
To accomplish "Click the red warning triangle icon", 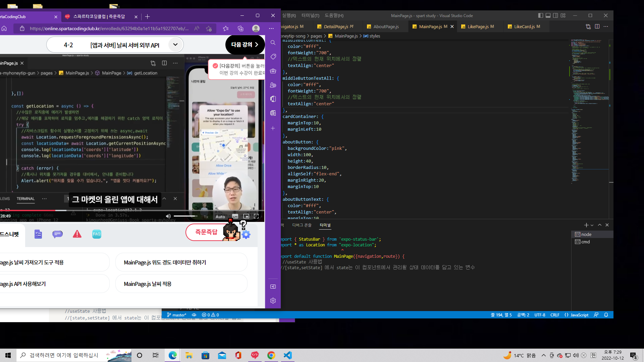I will 77,234.
